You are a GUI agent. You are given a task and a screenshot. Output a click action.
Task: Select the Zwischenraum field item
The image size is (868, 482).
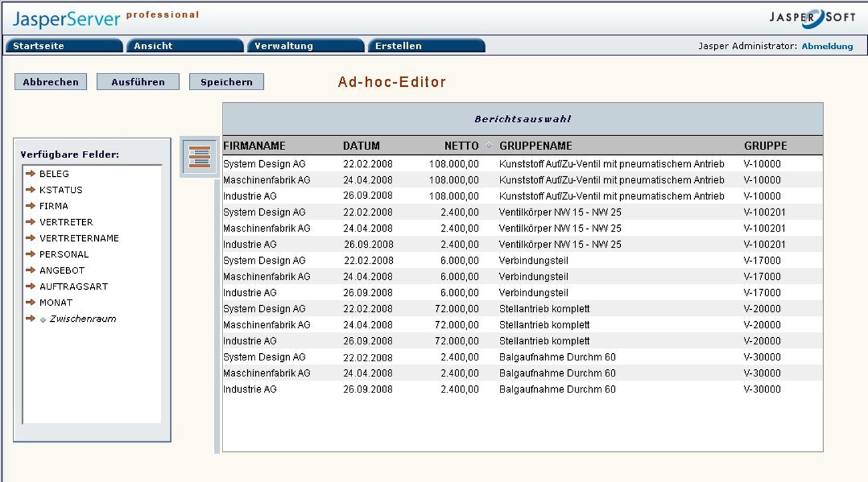[83, 319]
